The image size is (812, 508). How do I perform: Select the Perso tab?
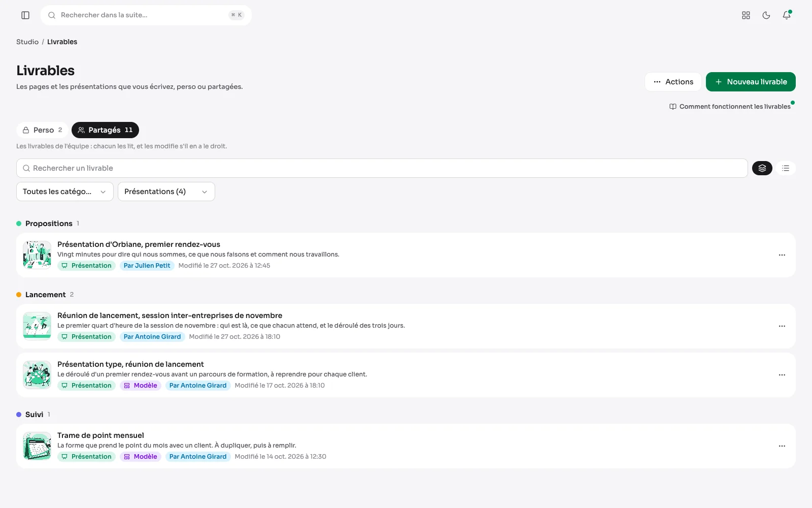pyautogui.click(x=43, y=130)
